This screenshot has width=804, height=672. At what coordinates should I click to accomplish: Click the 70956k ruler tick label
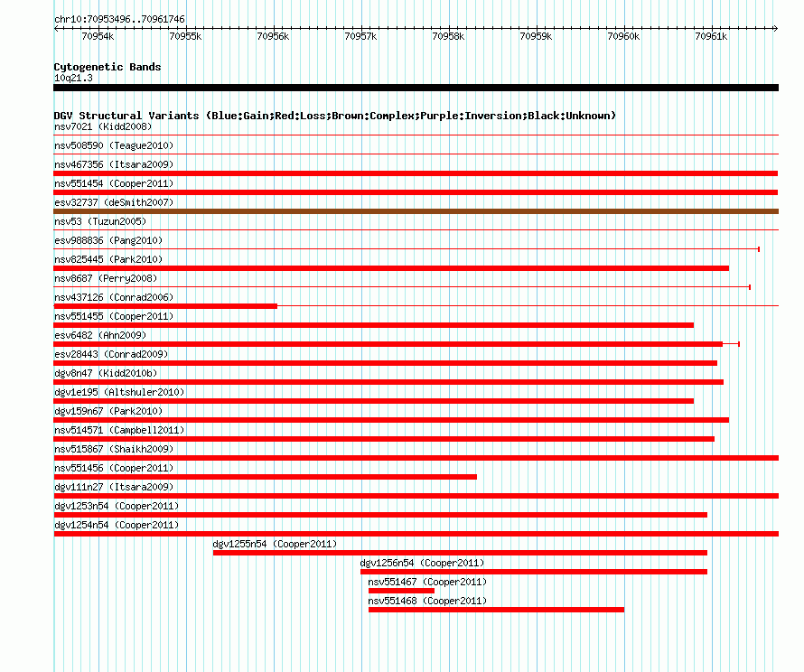pos(273,36)
